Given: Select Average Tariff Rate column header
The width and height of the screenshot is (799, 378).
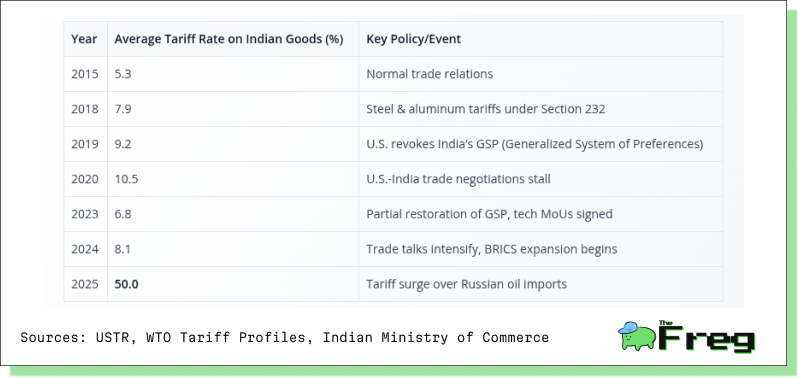Looking at the screenshot, I should point(229,39).
